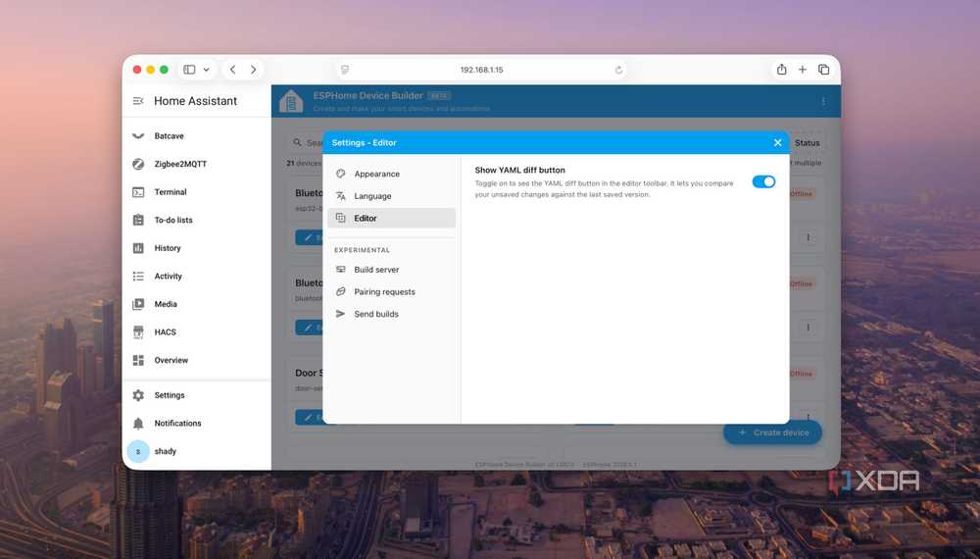
Task: Click the History chart icon
Action: click(138, 248)
